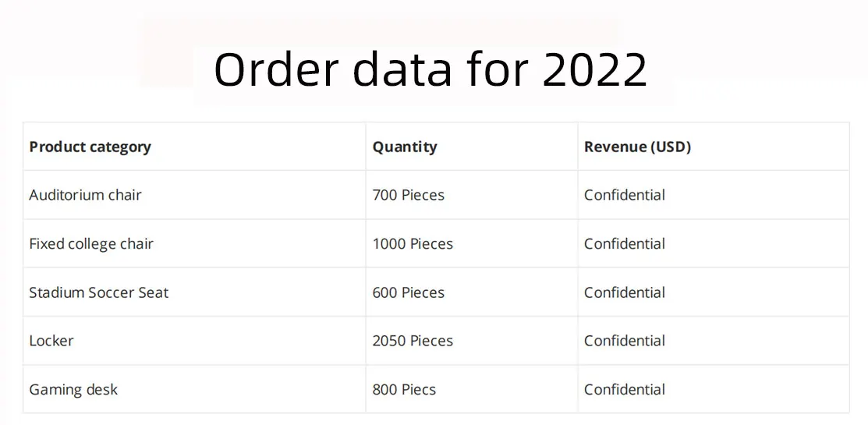Click Confidential revenue in Stadium Soccer Seat row
Viewport: 868px width, 425px height.
(624, 292)
